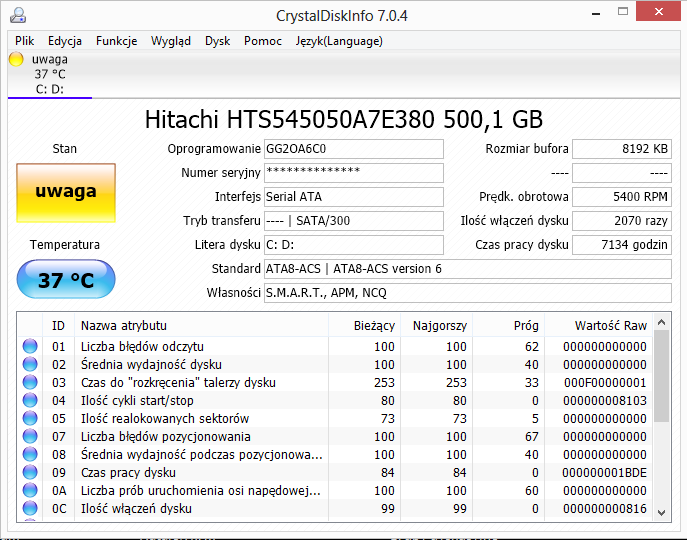The image size is (687, 540).
Task: Click the Interfejs field Serial ATA
Action: (x=354, y=197)
